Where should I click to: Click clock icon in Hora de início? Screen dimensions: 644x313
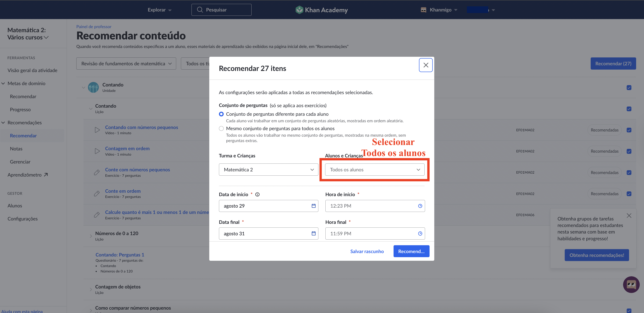(420, 206)
